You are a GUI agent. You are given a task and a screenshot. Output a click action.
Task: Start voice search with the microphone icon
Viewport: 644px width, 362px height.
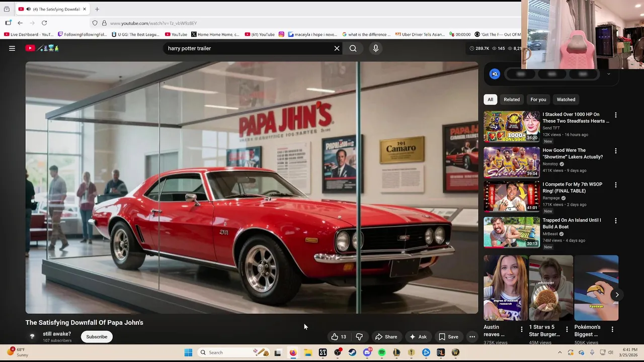tap(375, 48)
